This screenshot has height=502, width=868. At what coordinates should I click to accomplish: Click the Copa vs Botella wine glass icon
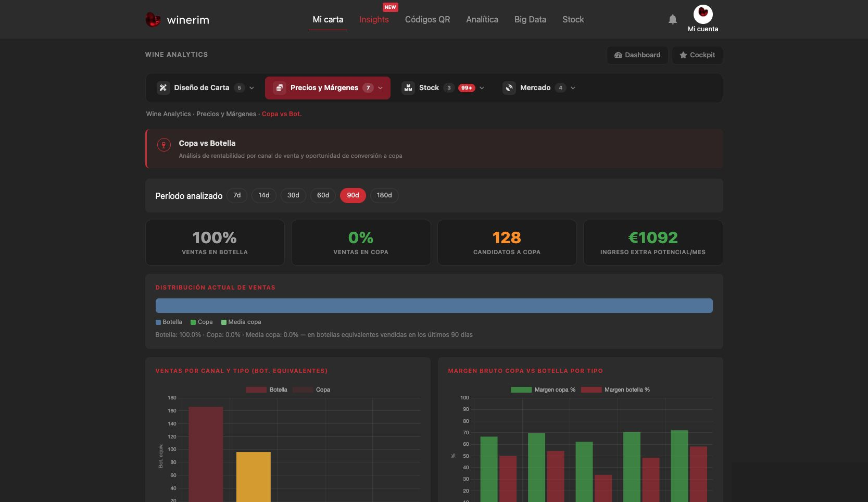coord(164,145)
